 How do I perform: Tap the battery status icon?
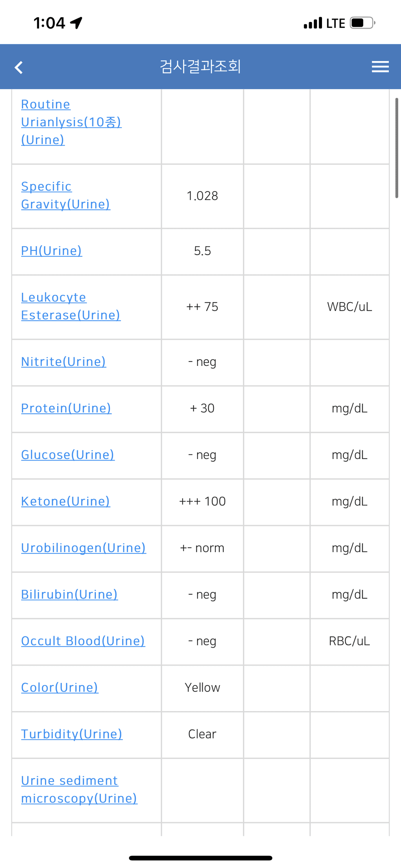pos(363,23)
